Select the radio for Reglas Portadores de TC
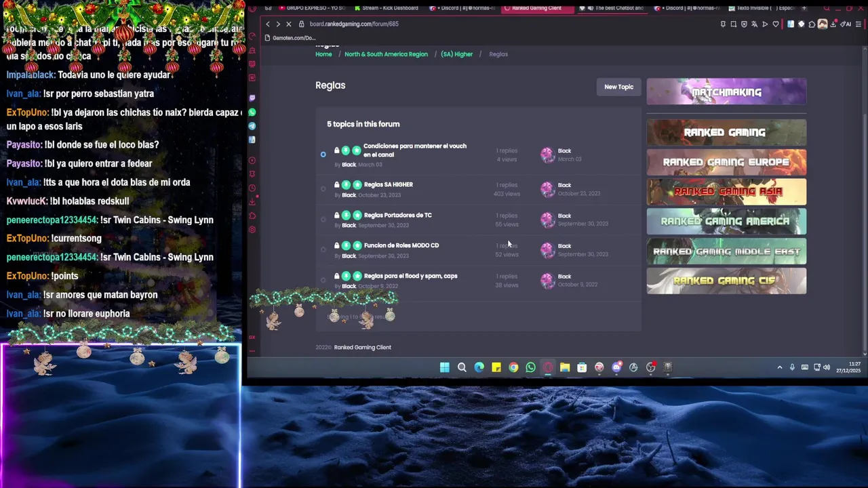The height and width of the screenshot is (488, 868). (323, 220)
